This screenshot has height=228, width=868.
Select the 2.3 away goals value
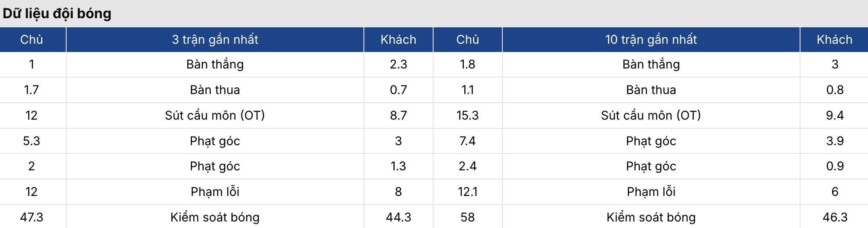point(398,64)
